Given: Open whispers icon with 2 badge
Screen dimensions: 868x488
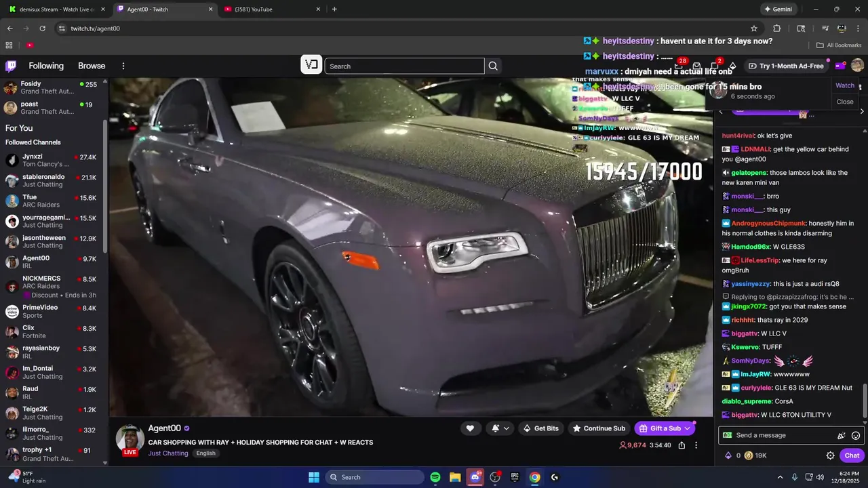Looking at the screenshot, I should click(x=715, y=66).
